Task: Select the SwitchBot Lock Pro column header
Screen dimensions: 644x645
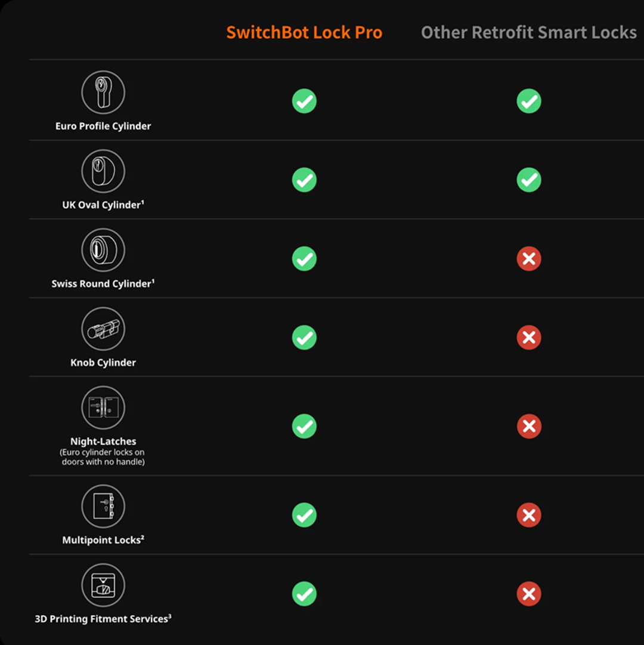Action: click(x=304, y=33)
